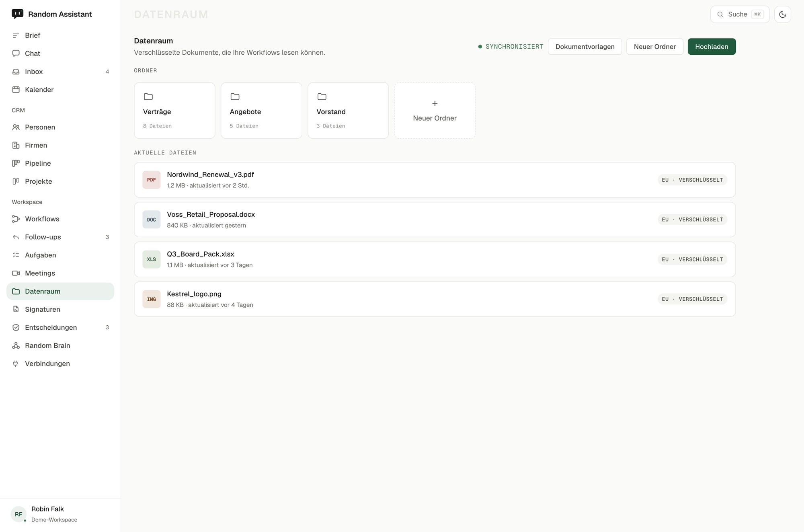This screenshot has height=532, width=804.
Task: Open the Brief page icon
Action: [16, 35]
